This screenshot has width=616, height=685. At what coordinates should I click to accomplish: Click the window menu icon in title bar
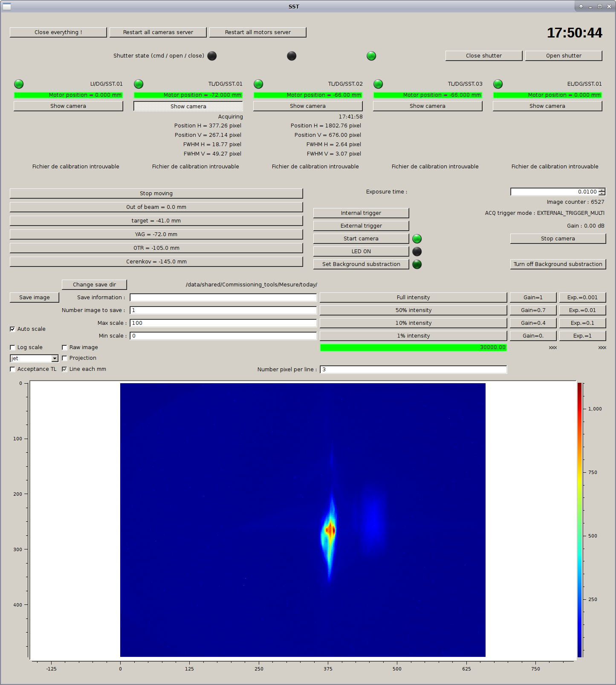pyautogui.click(x=7, y=6)
